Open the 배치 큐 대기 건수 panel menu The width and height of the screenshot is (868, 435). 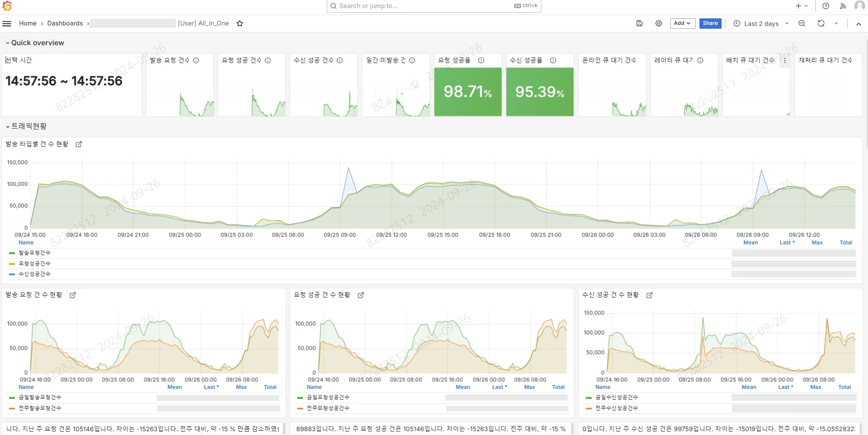point(785,60)
